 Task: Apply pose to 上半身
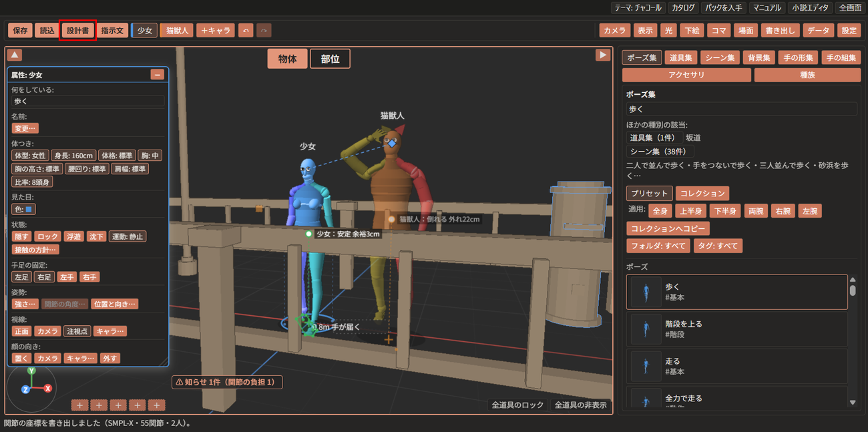coord(690,211)
